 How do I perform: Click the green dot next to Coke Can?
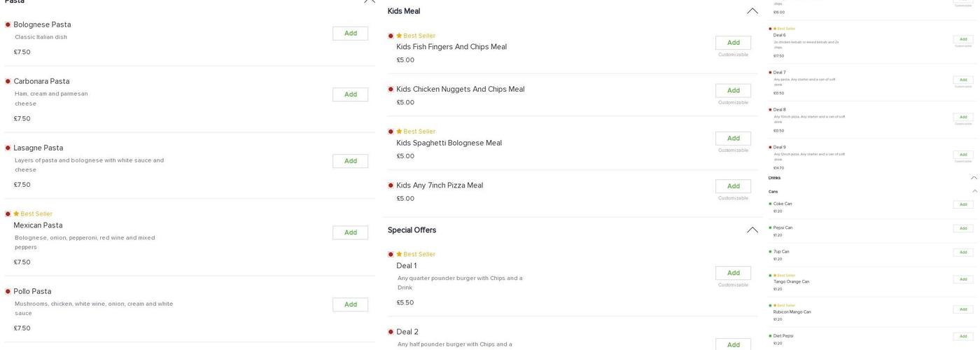pyautogui.click(x=770, y=204)
